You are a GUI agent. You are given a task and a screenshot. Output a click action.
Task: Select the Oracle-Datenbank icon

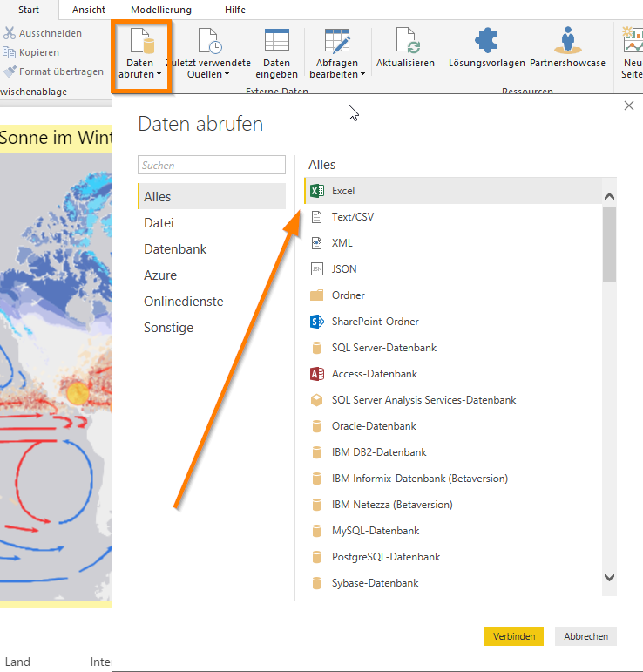tap(316, 426)
